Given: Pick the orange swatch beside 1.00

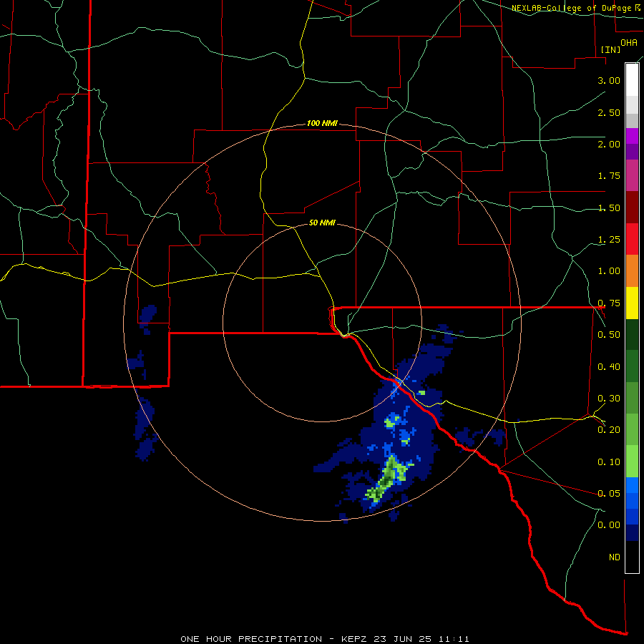Looking at the screenshot, I should click(632, 271).
